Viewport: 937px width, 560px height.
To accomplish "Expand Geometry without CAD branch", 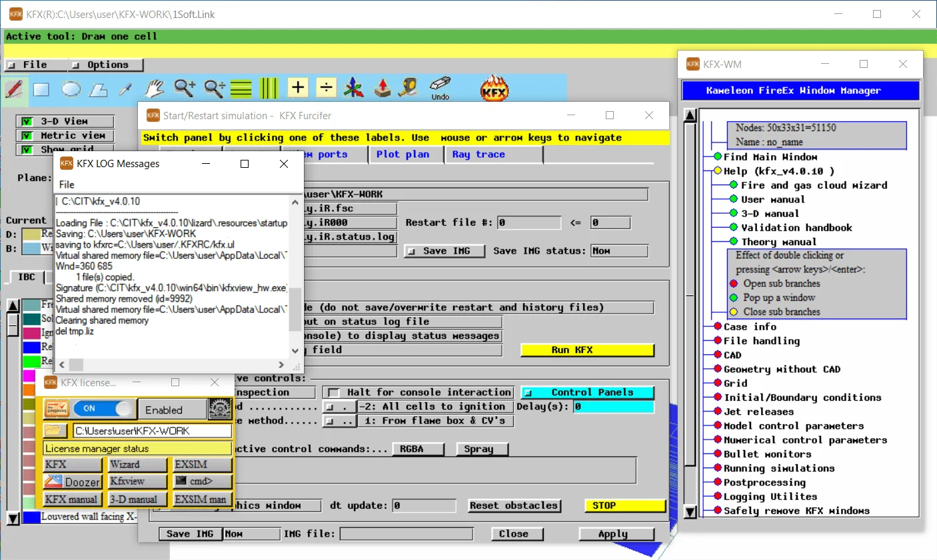I will 718,369.
